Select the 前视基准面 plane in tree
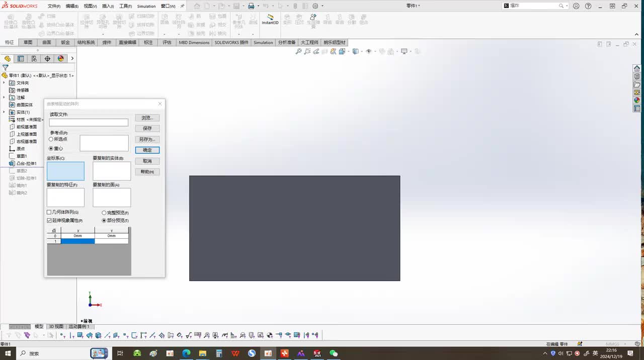Screen dimensions: 644x360 pos(23,127)
